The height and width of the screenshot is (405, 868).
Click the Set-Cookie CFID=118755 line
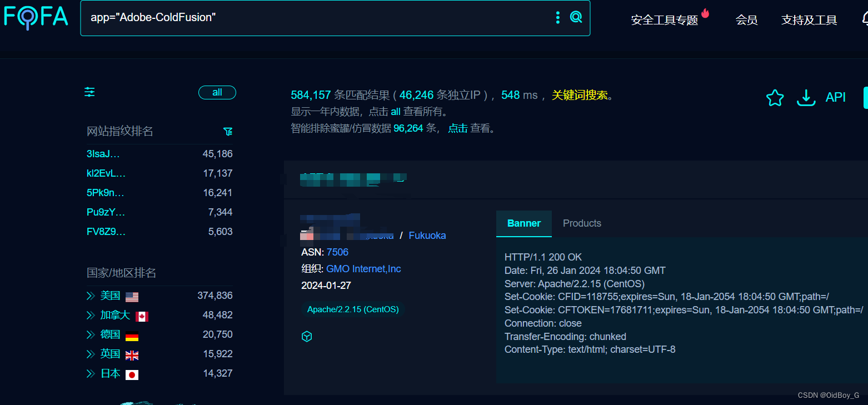pos(667,297)
